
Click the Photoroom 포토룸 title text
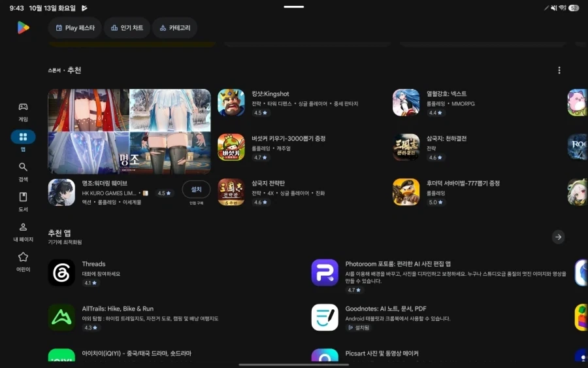click(398, 264)
